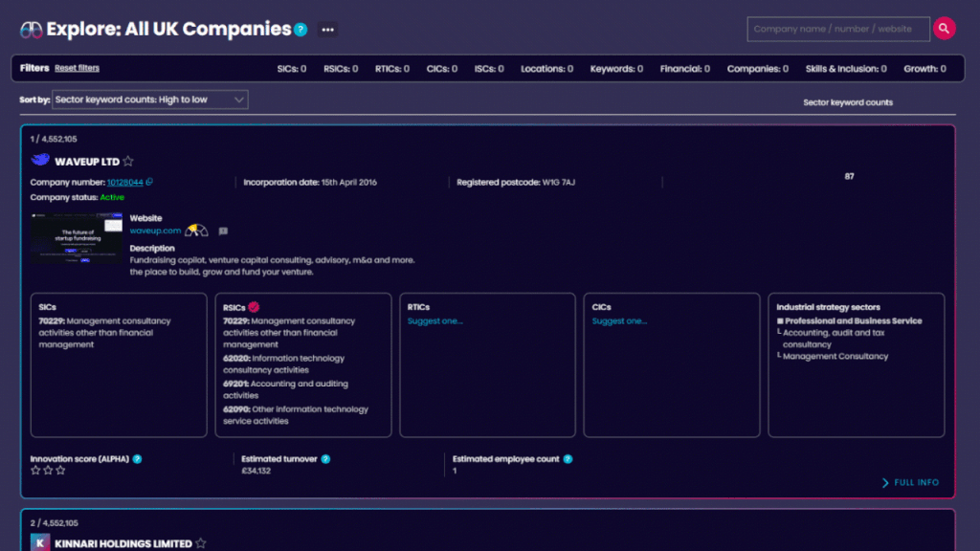Screen dimensions: 980x551
Task: Open the three-dots options menu
Action: pyautogui.click(x=328, y=30)
